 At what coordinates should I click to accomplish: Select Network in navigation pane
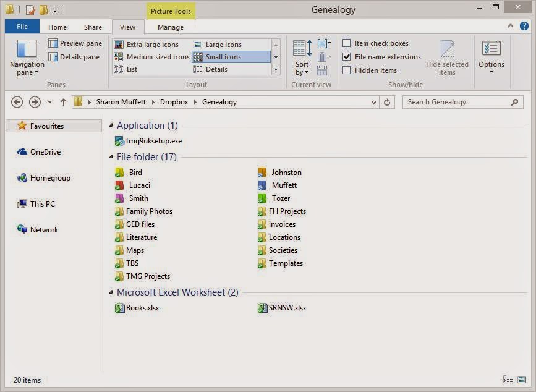(38, 229)
